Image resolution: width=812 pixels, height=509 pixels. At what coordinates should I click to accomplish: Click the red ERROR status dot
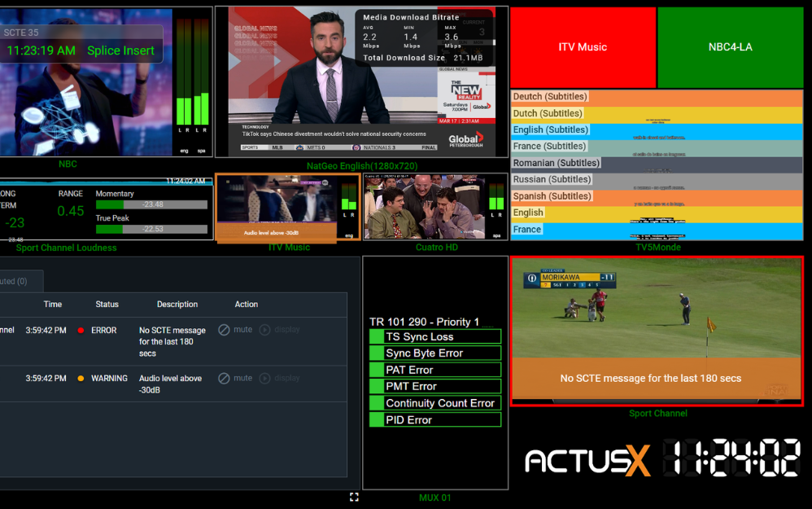click(81, 330)
